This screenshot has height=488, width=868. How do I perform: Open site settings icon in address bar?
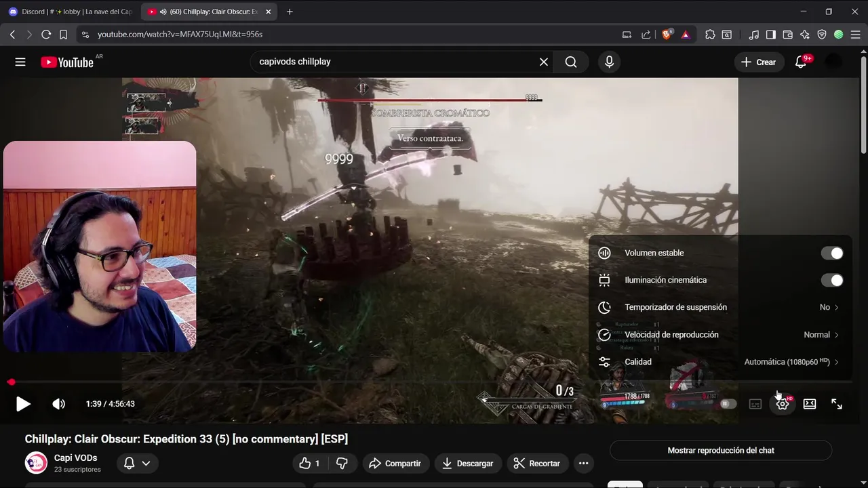85,34
